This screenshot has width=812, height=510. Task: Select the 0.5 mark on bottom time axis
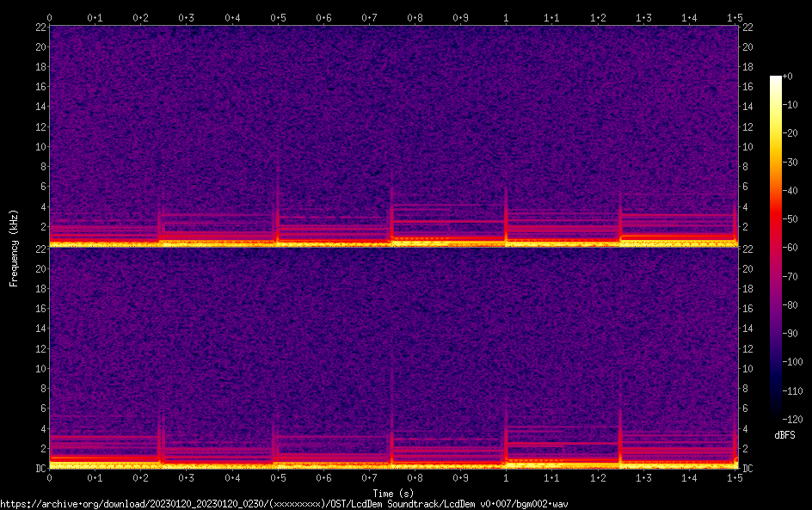click(x=278, y=477)
